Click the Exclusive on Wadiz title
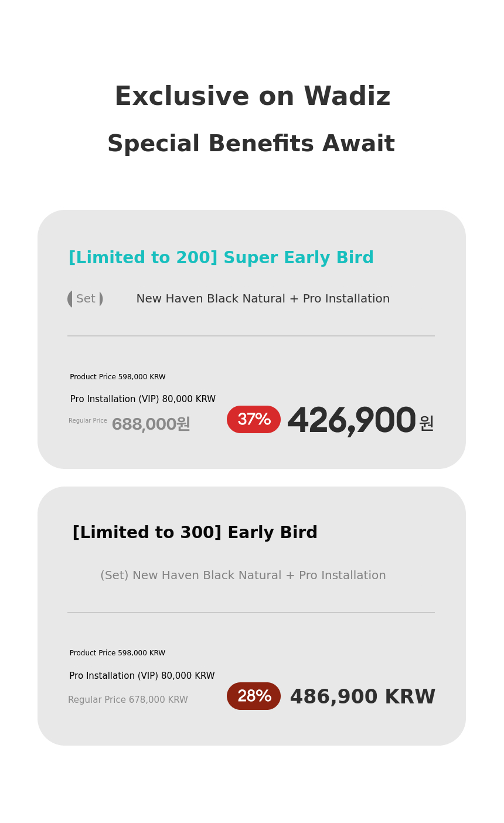Screen dimensions: 504x823 pyautogui.click(x=252, y=97)
